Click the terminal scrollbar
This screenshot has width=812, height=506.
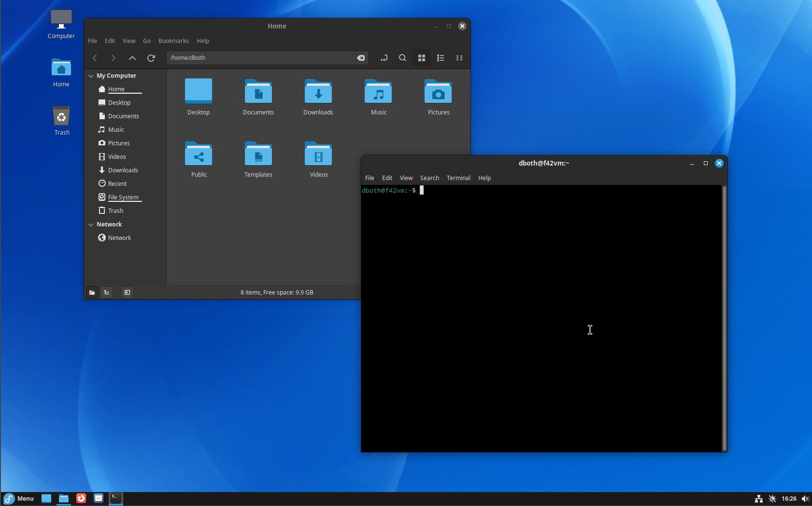pos(724,318)
